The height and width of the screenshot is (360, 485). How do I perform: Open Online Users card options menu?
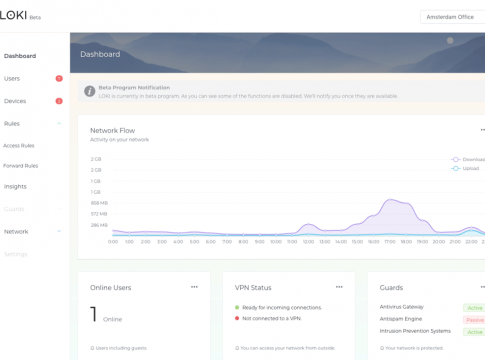(x=194, y=287)
